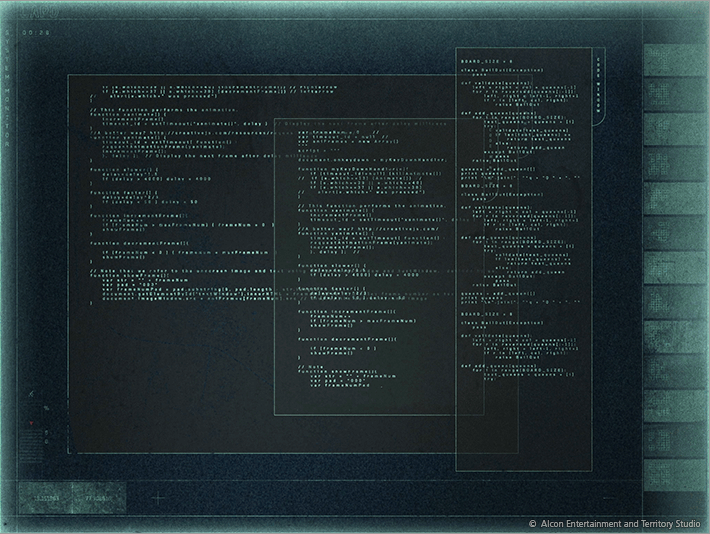
Task: Select the second textured tab in bottom bar
Action: (100, 496)
